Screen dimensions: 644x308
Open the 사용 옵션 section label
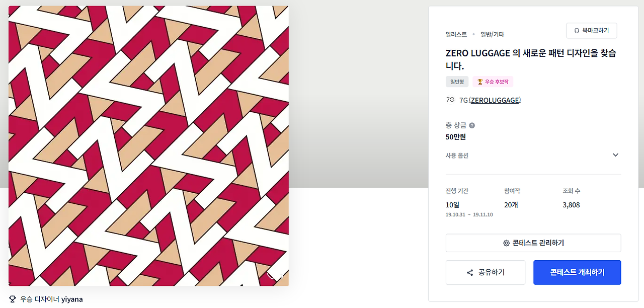coord(457,156)
